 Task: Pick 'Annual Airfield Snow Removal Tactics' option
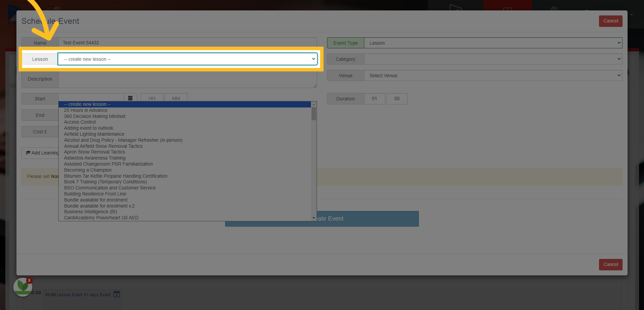[185, 146]
